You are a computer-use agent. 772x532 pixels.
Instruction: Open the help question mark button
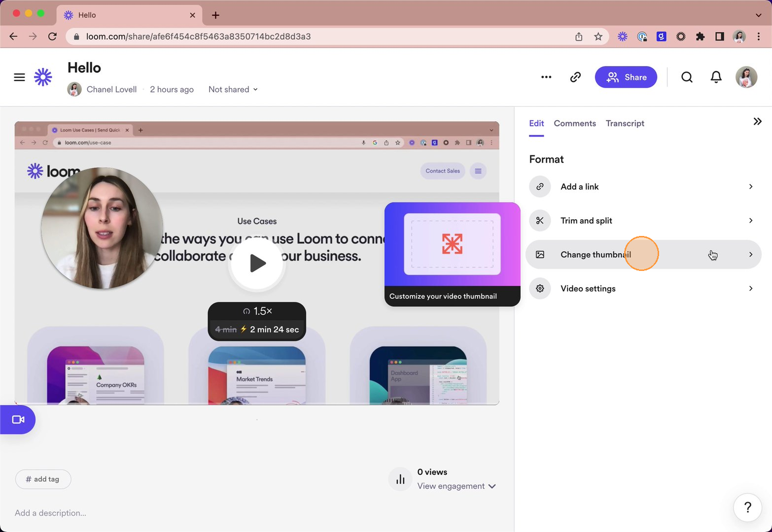click(748, 507)
